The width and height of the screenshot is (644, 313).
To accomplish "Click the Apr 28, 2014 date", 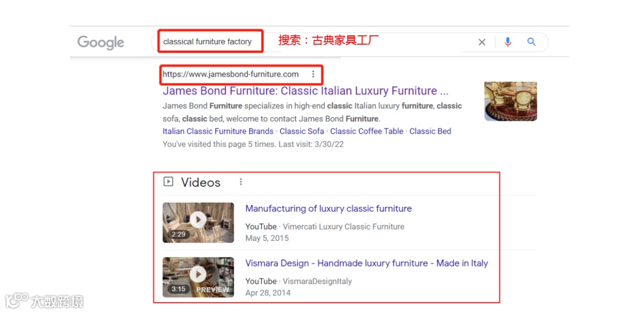I will (268, 293).
